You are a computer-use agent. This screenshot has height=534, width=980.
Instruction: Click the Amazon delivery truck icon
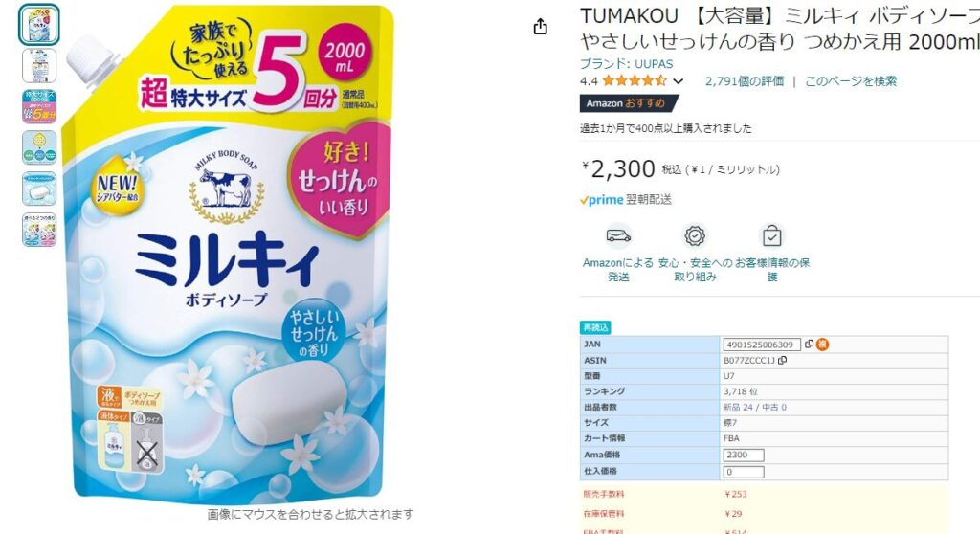point(618,235)
